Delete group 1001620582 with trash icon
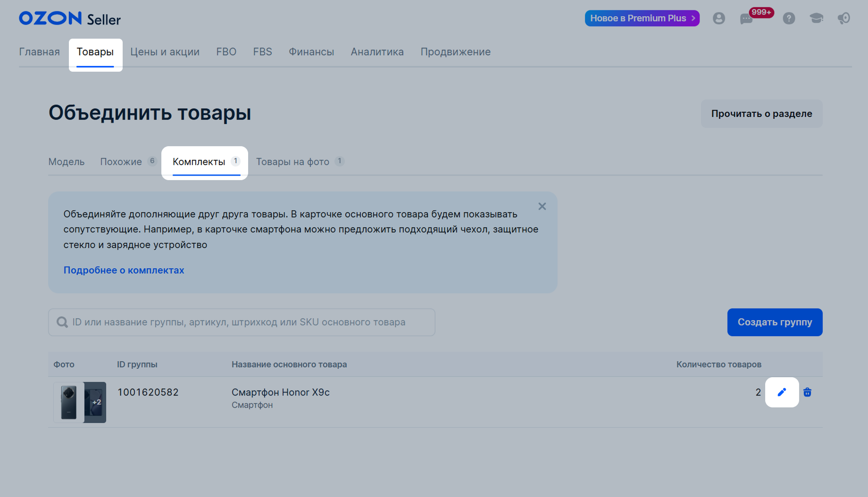 coord(807,392)
